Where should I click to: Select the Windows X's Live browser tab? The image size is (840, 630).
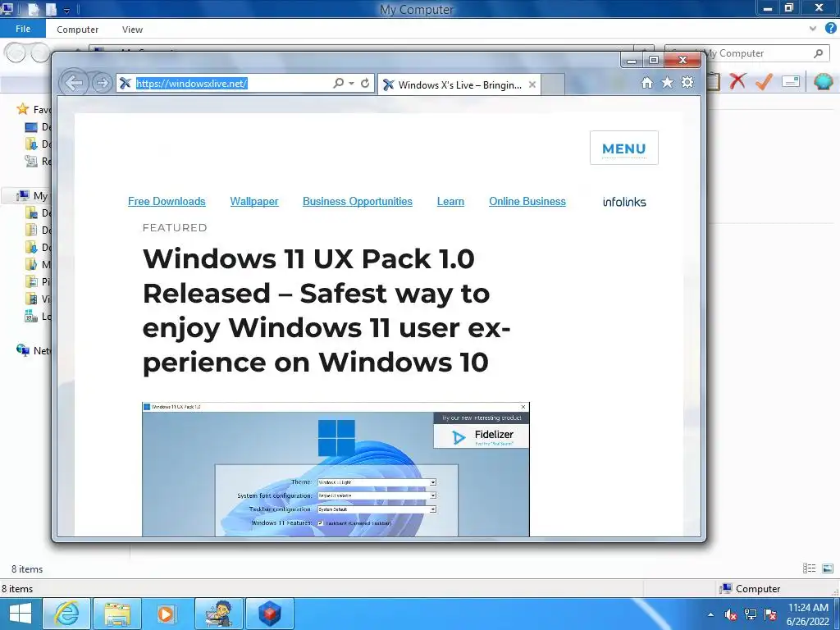459,84
